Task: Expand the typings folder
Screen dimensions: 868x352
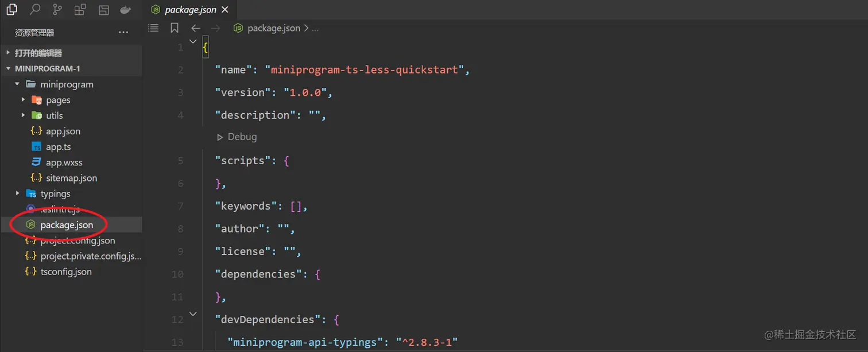Action: (71, 194)
